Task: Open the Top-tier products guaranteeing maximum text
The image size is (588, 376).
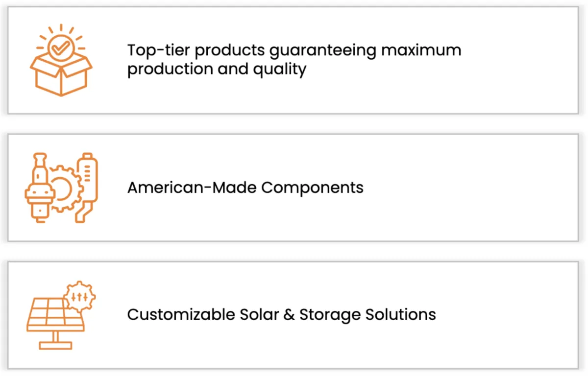Action: 294,50
